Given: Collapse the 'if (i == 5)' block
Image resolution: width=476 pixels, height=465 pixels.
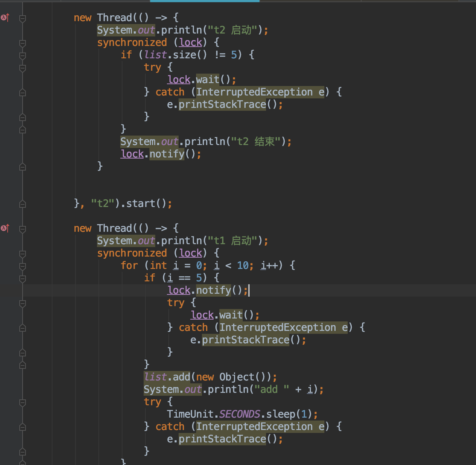Looking at the screenshot, I should pos(23,278).
